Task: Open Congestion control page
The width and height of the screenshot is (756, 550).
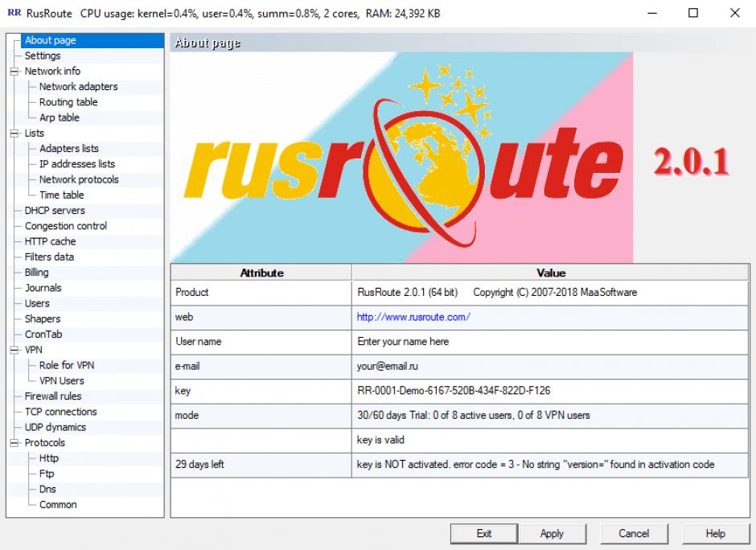Action: (x=66, y=226)
